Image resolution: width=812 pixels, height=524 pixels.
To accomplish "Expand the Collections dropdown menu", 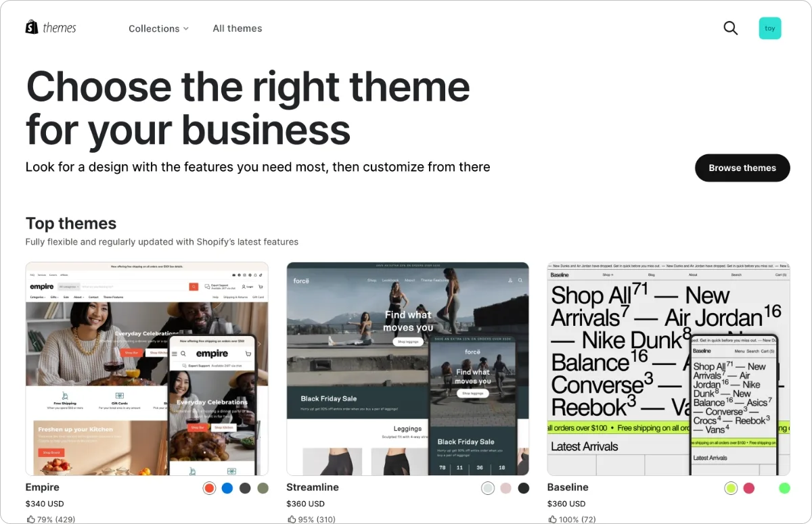I will pyautogui.click(x=159, y=28).
